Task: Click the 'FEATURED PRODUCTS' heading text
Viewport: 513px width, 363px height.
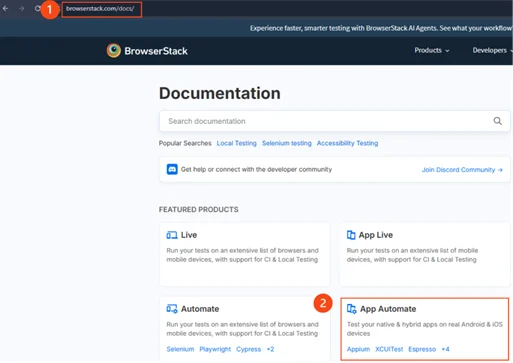Action: coord(199,209)
